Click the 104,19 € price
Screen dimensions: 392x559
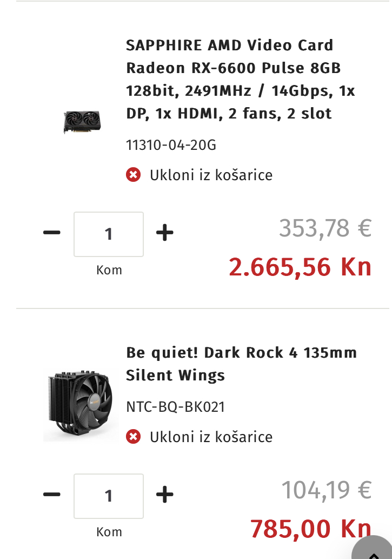point(326,490)
